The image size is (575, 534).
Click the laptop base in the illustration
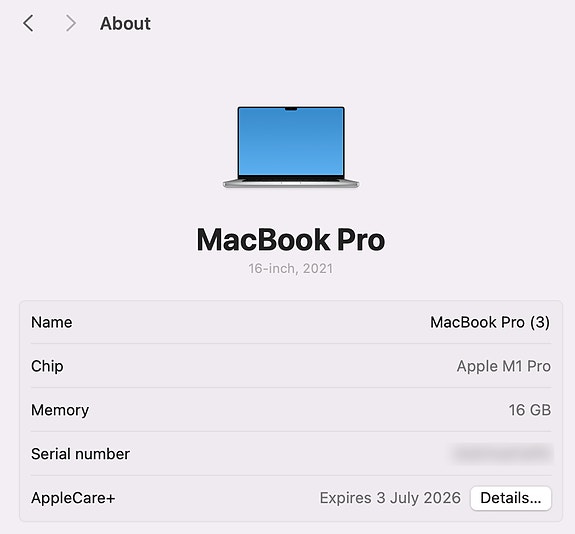tap(291, 183)
